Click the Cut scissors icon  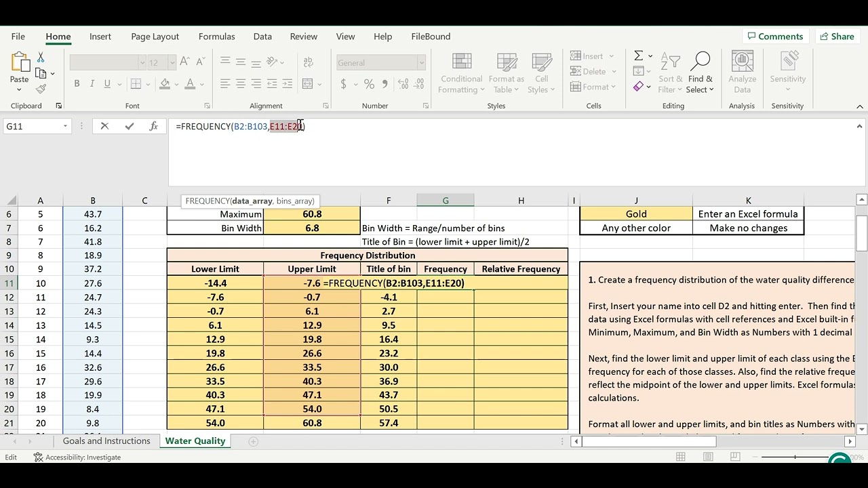click(x=41, y=58)
